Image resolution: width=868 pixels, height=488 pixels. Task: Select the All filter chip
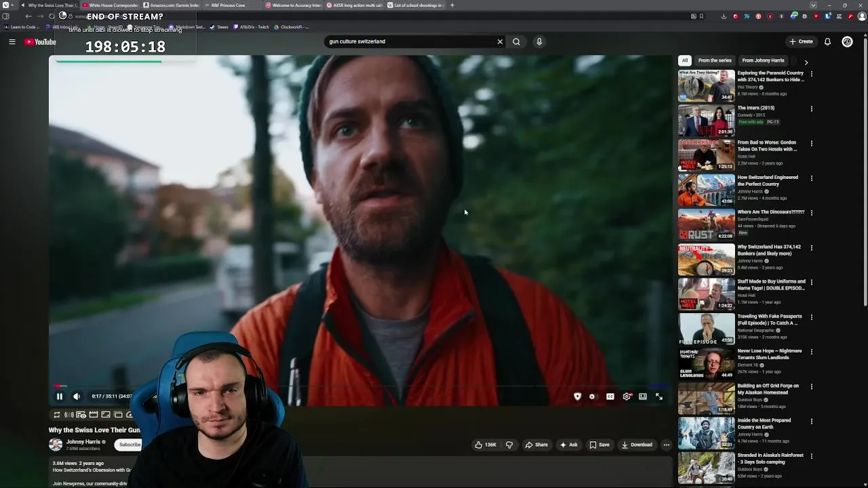(685, 60)
